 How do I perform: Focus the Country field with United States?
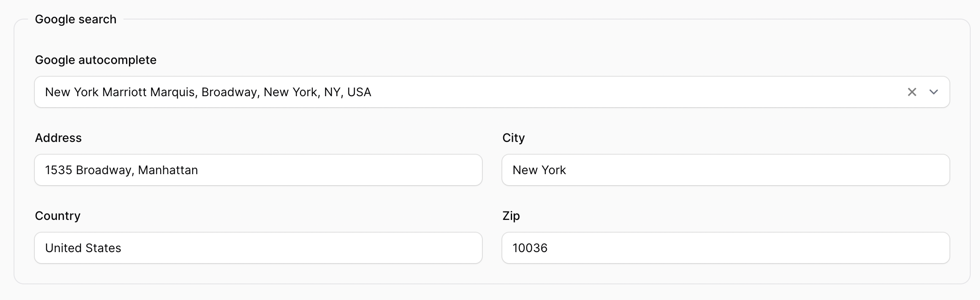coord(258,248)
